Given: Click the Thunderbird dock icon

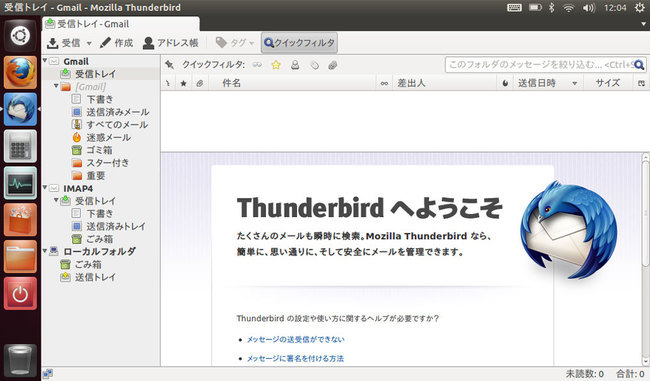Looking at the screenshot, I should click(x=20, y=109).
